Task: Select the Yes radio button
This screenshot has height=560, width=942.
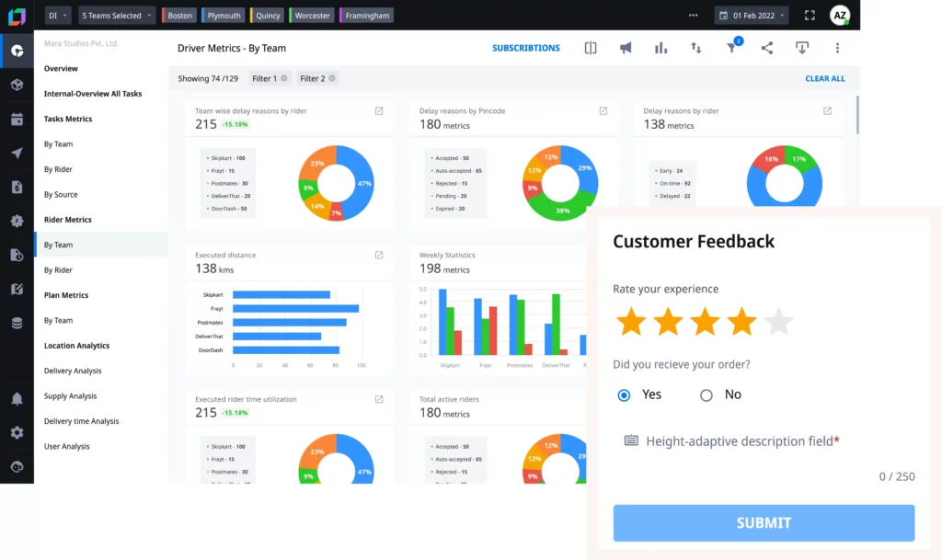Action: point(624,395)
